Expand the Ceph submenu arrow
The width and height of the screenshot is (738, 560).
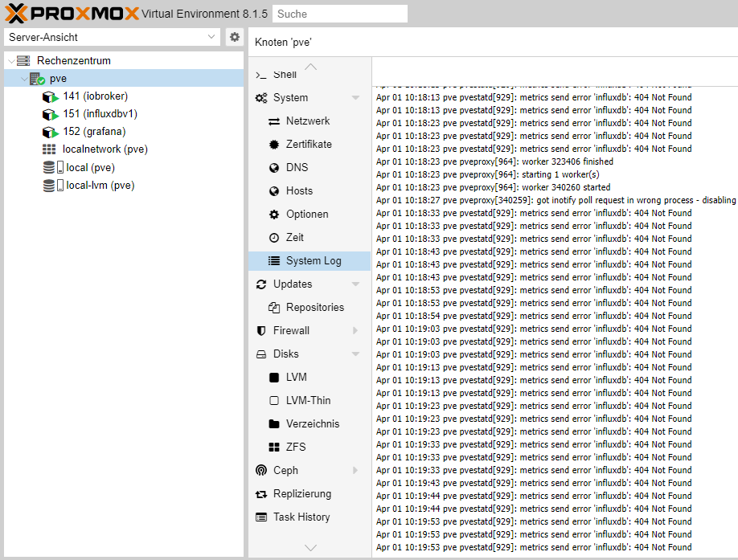pyautogui.click(x=356, y=470)
